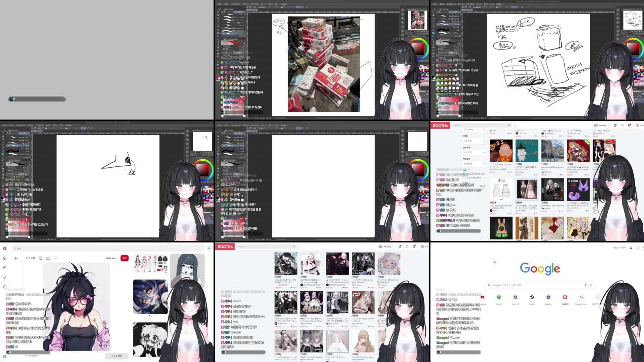Open Pinterest notifications bell icon
The image size is (644, 362).
click(x=5, y=277)
